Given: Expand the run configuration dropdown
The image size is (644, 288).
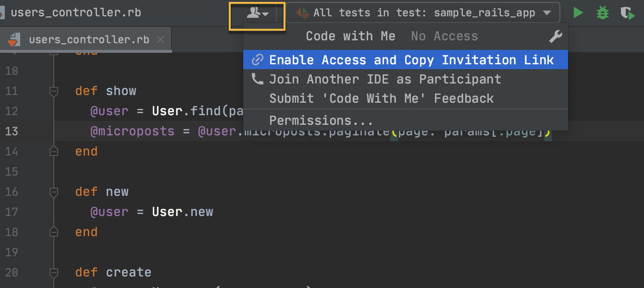Looking at the screenshot, I should (546, 13).
